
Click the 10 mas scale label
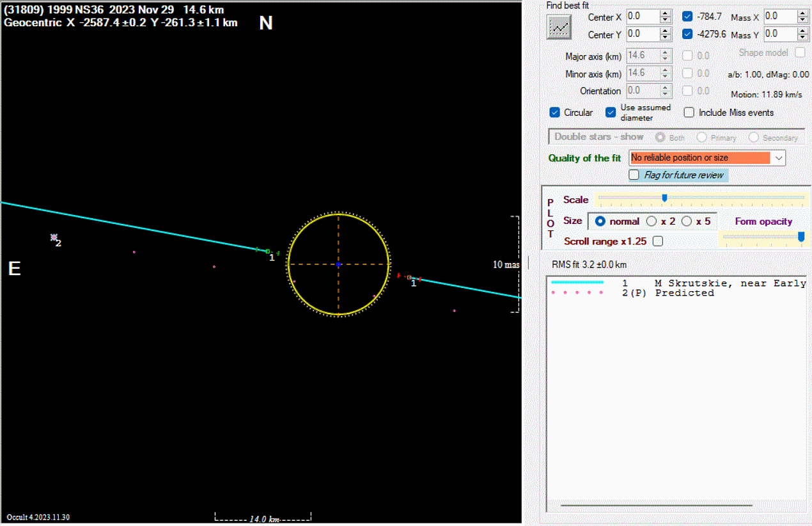pyautogui.click(x=506, y=264)
